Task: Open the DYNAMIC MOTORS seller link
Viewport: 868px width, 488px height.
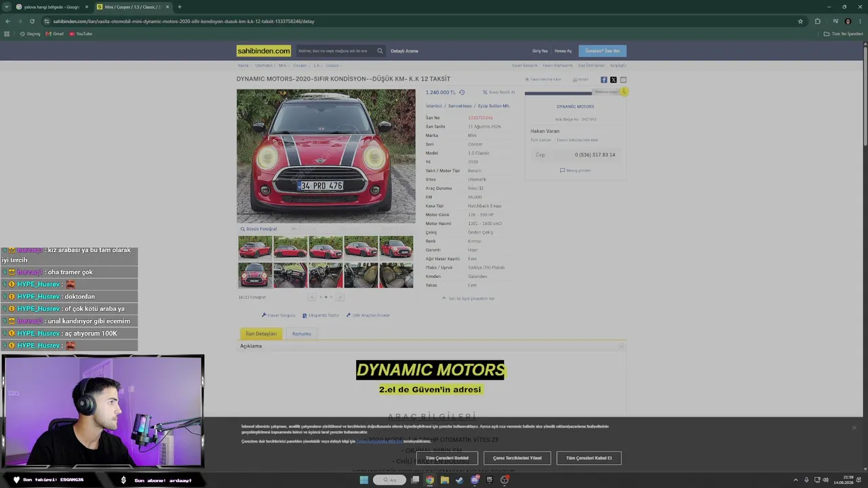Action: click(x=575, y=106)
